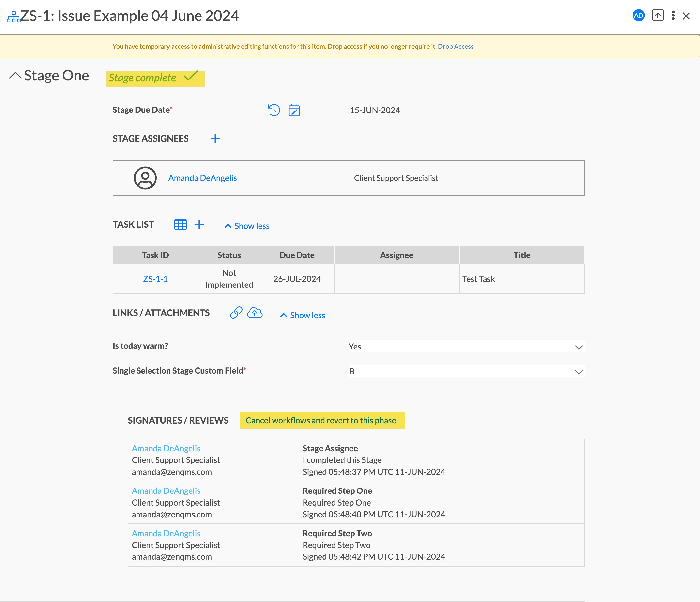
Task: Collapse the Stage One section
Action: tap(15, 75)
